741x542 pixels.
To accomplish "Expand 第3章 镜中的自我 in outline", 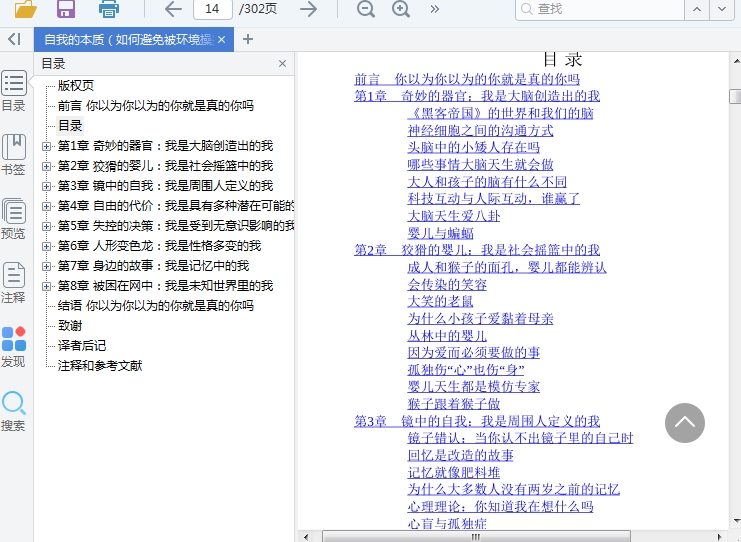I will [46, 186].
